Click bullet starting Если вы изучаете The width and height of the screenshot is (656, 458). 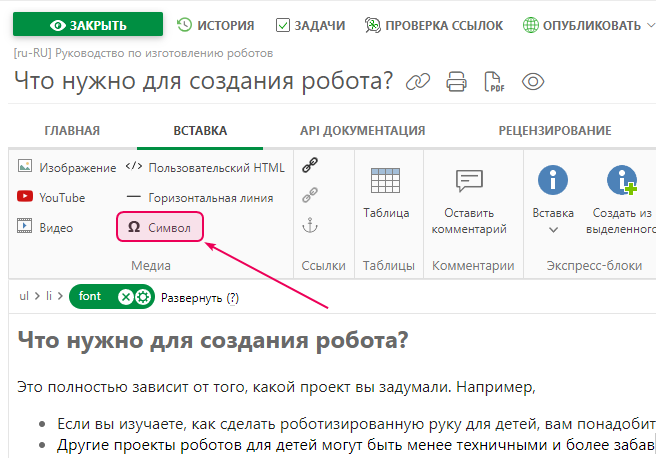click(x=356, y=424)
